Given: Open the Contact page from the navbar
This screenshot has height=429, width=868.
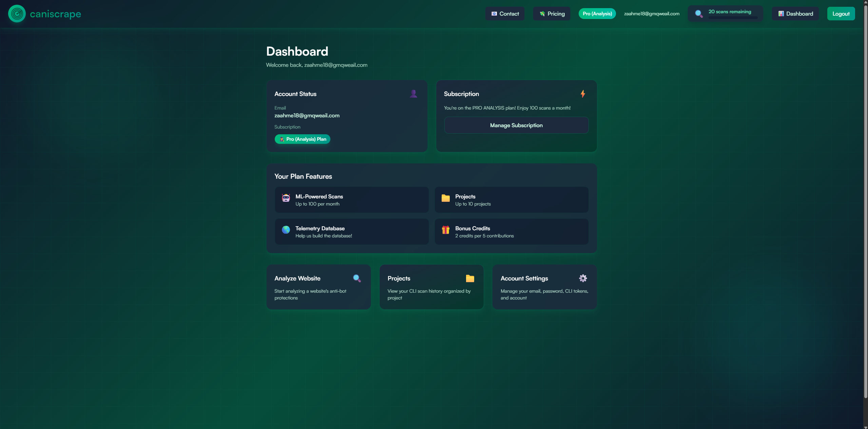Looking at the screenshot, I should (x=505, y=14).
